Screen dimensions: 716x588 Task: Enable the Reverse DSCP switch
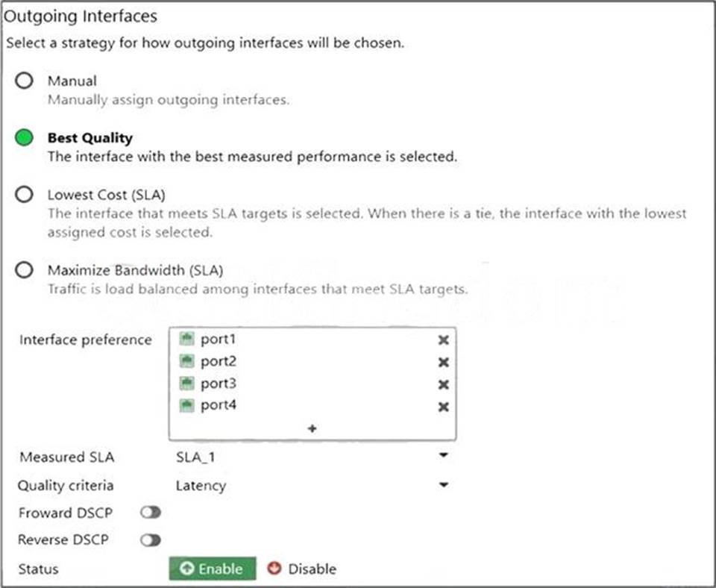[x=151, y=540]
